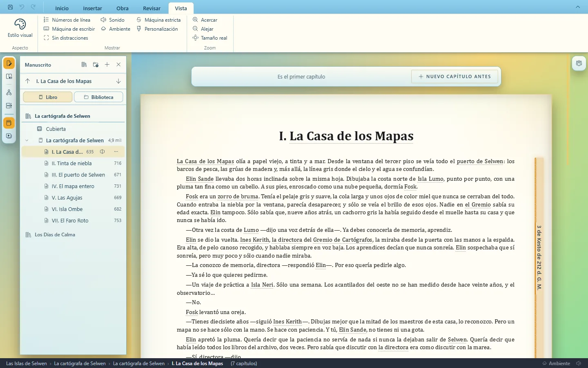588x368 pixels.
Task: Switch to the Insertar ribbon tab
Action: (93, 8)
